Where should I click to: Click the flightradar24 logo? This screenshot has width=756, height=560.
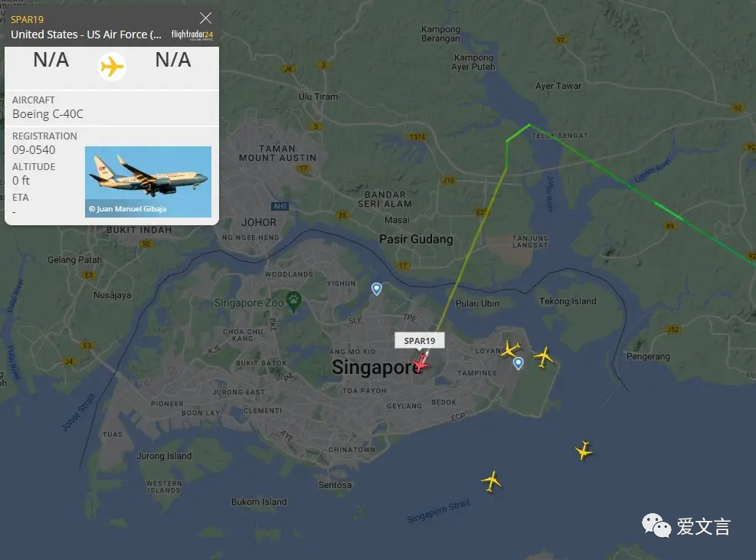[192, 34]
